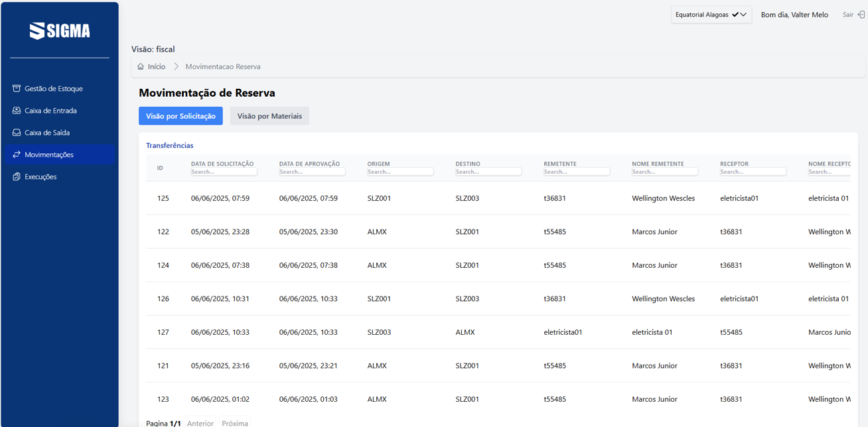
Task: Click the breadcrumb chevron separator
Action: pyautogui.click(x=176, y=66)
